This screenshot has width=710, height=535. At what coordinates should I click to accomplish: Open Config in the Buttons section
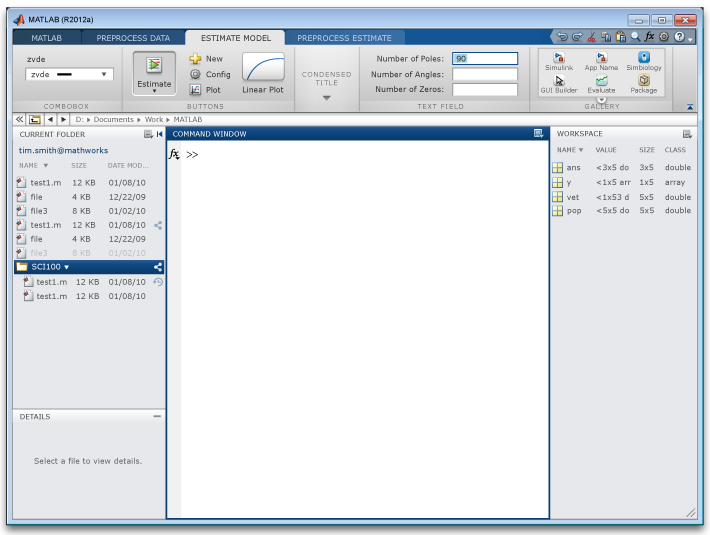[210, 74]
